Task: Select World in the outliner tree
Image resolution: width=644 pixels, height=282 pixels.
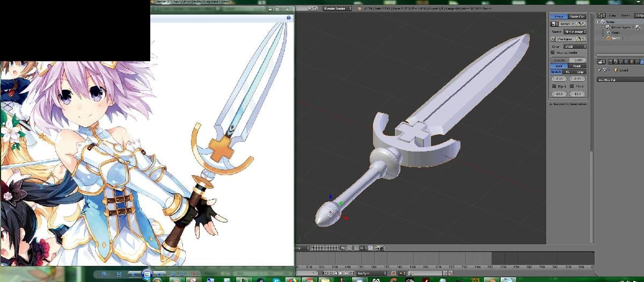Action: pyautogui.click(x=616, y=32)
